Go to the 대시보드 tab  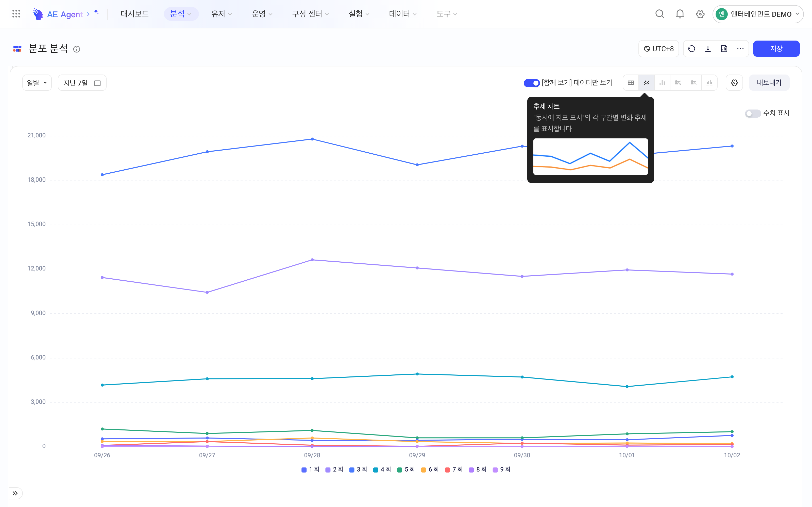pyautogui.click(x=134, y=14)
